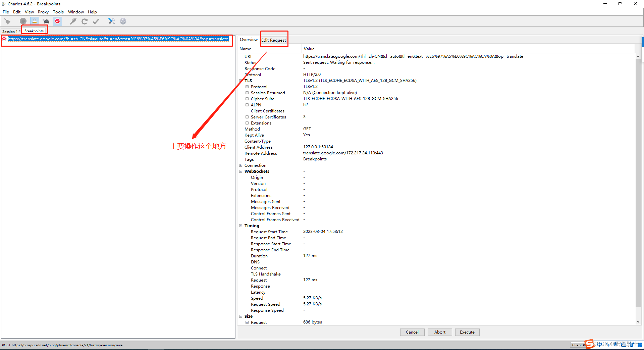Switch to the Breakpoints tab
Viewport: 644px width, 350px height.
coord(34,31)
